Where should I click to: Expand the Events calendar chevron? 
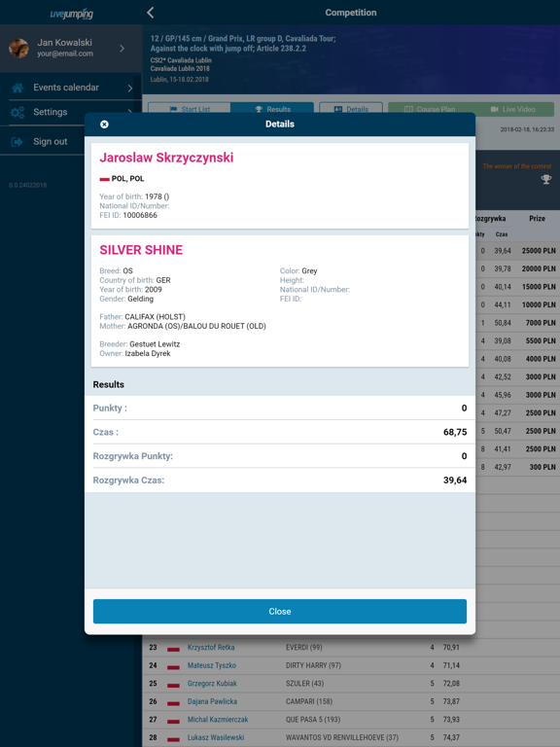[x=130, y=88]
